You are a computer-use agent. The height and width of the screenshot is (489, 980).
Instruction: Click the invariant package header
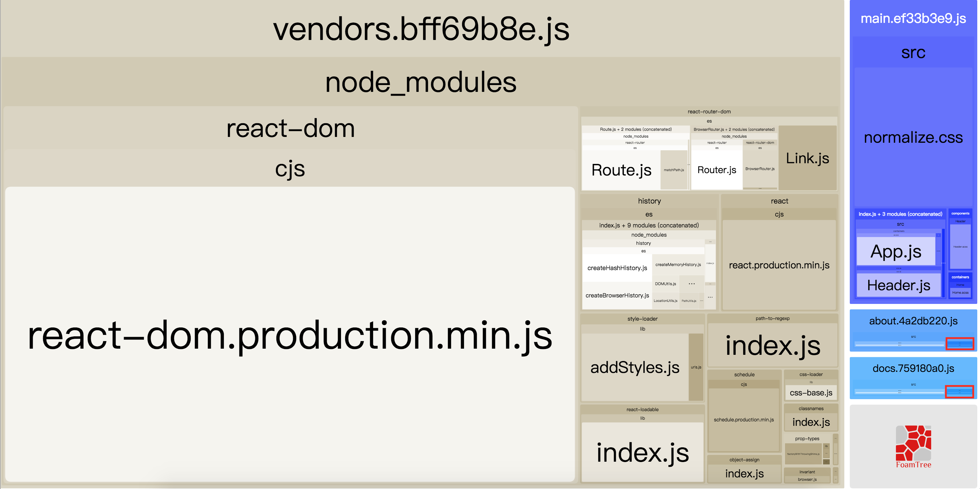pos(807,472)
